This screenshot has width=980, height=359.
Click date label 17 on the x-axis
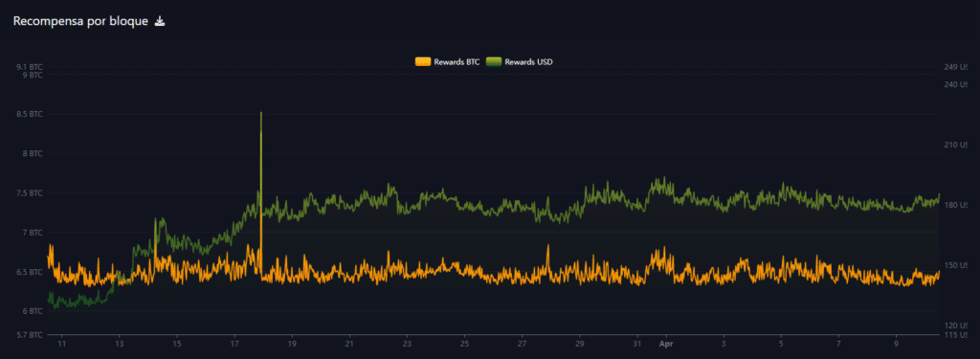(x=234, y=344)
